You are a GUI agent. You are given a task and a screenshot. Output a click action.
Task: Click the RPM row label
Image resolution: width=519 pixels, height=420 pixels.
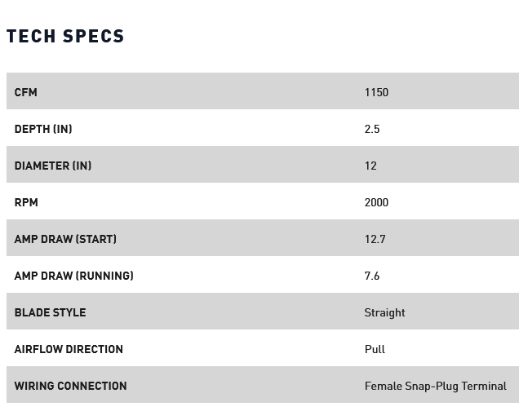pos(26,202)
